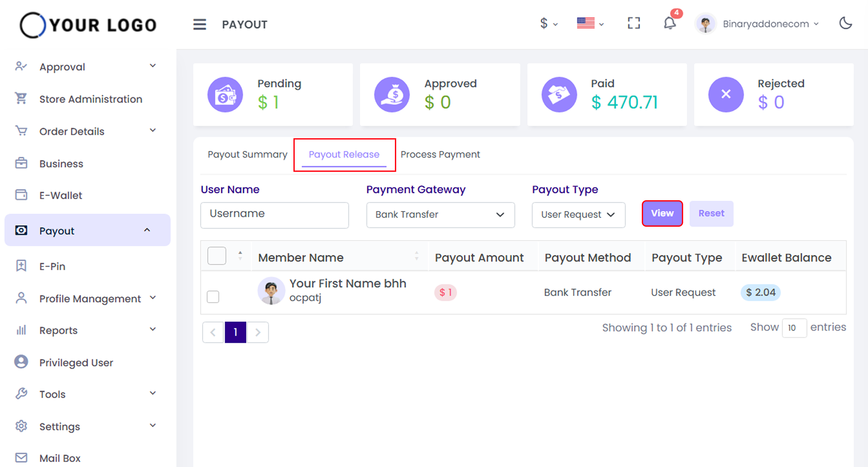Viewport: 868px width, 467px height.
Task: Open the Binaryaddonecom account dropdown
Action: click(x=770, y=24)
